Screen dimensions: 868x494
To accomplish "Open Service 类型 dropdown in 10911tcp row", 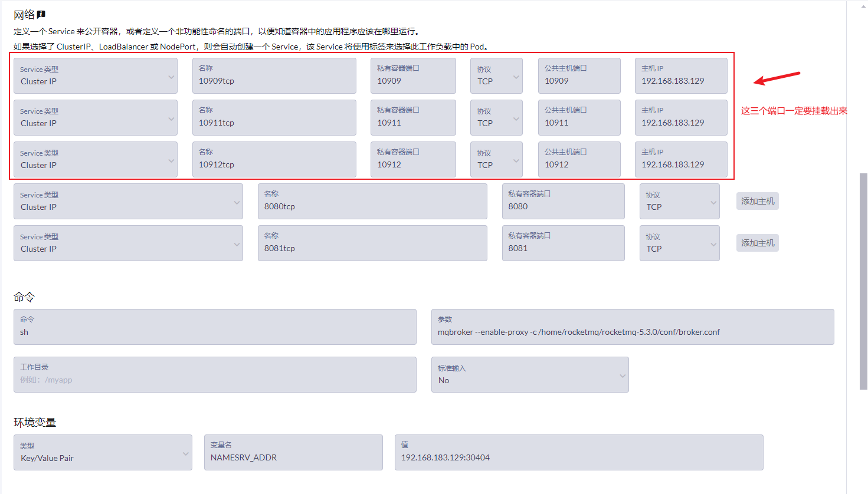I will point(96,117).
